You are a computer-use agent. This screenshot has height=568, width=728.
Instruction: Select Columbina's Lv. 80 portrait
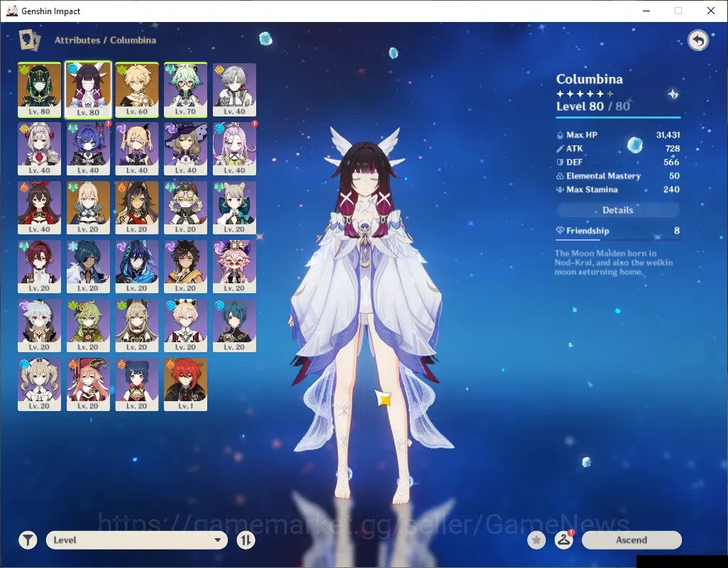click(x=88, y=89)
